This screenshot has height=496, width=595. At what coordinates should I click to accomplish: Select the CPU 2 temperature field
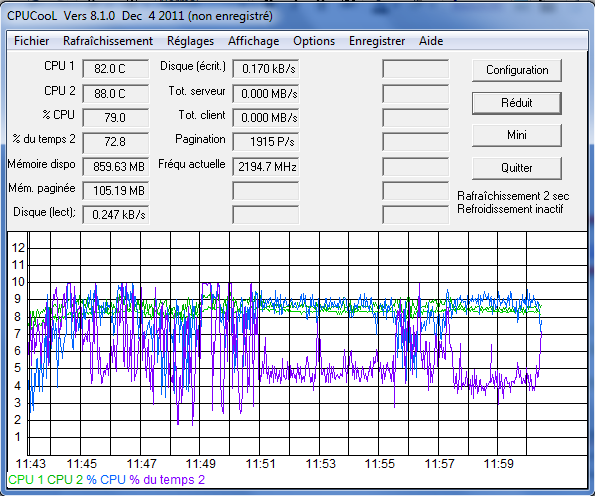tap(116, 93)
